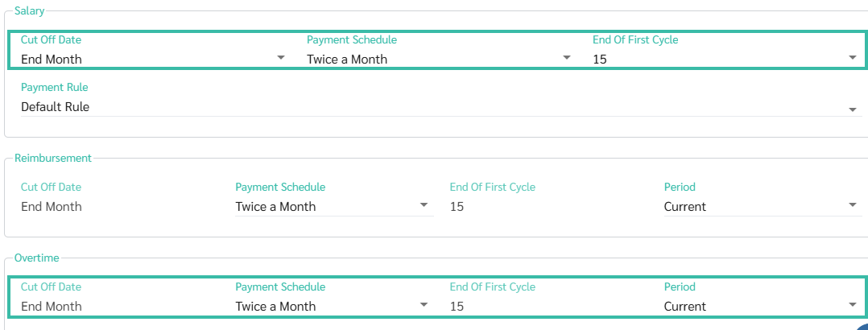Click Reimbursement End Of First Cycle field

(x=457, y=207)
